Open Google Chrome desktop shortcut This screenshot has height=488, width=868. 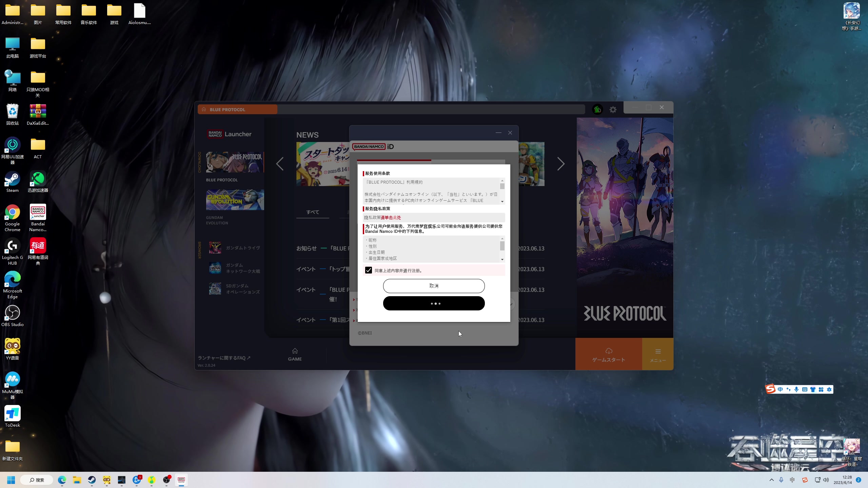13,218
